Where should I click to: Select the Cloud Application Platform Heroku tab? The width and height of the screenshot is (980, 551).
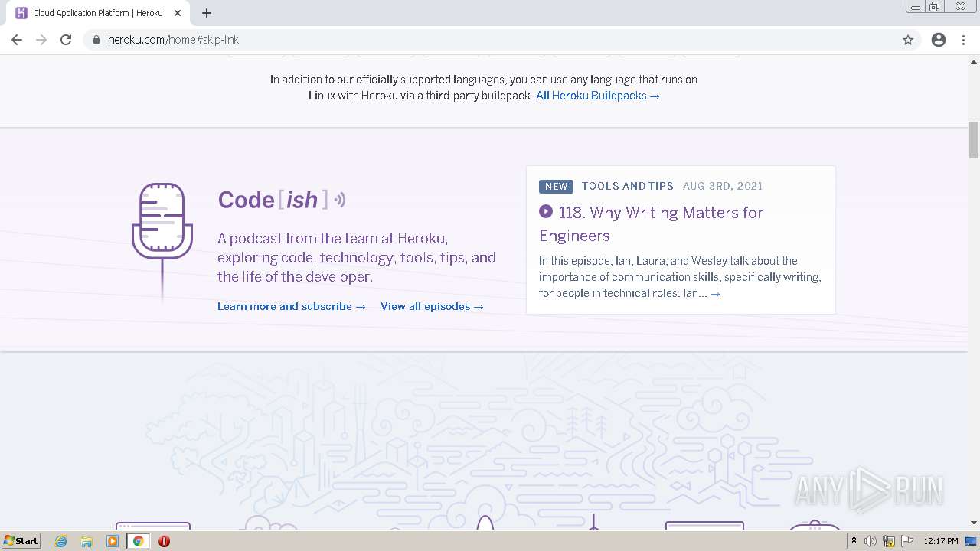pos(98,13)
